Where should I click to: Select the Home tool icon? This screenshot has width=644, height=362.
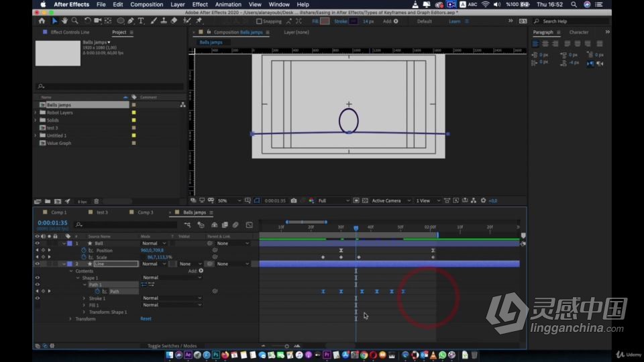[x=42, y=21]
